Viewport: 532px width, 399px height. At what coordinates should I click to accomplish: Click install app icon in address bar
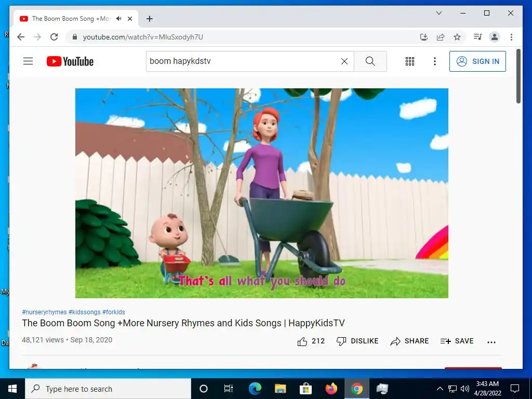(x=424, y=37)
